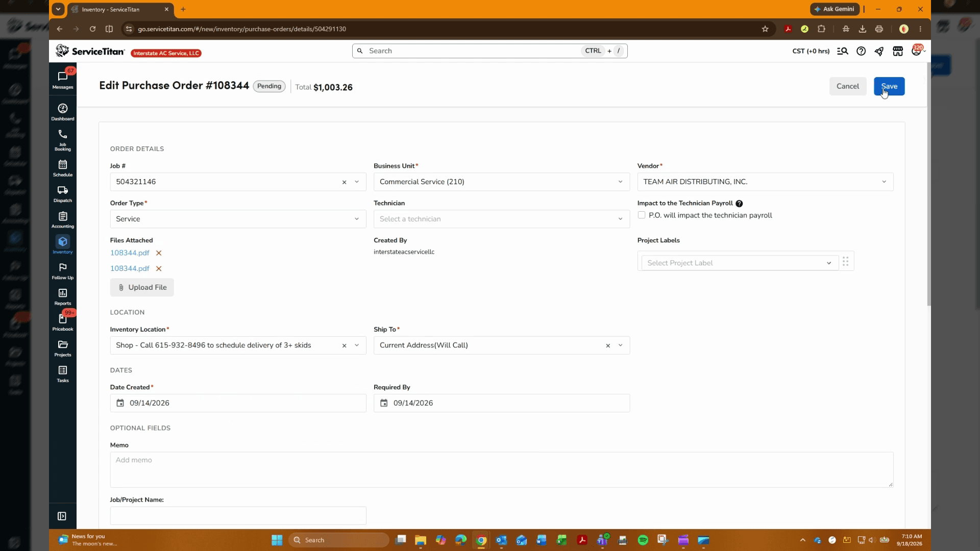Open Spotify from the taskbar
Image resolution: width=980 pixels, height=551 pixels.
(x=643, y=540)
